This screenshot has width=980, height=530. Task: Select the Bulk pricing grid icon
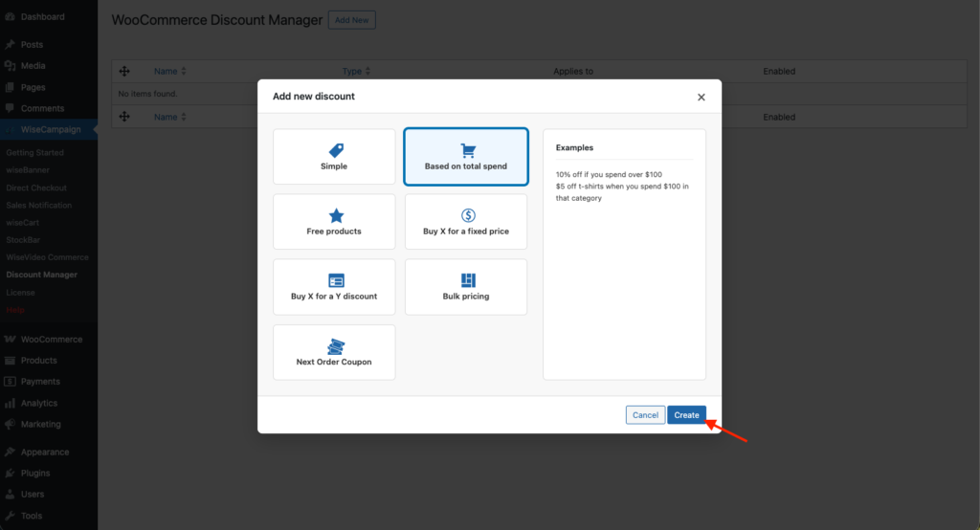pyautogui.click(x=468, y=280)
